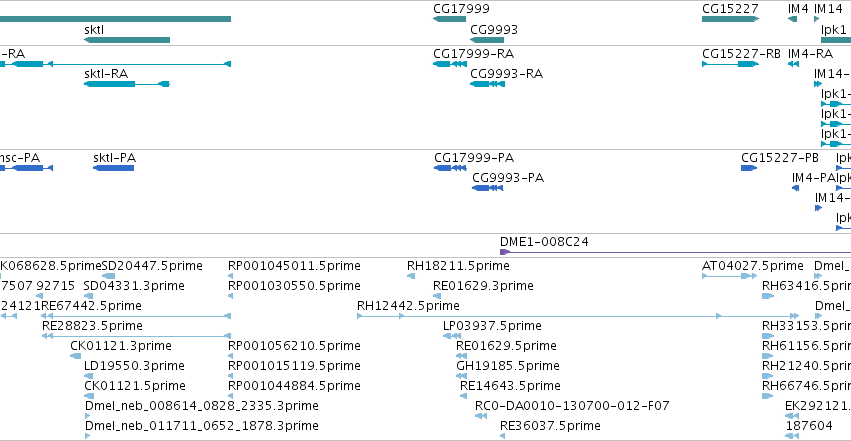The height and width of the screenshot is (441, 851).
Task: Click the CG15227 gene bar
Action: (731, 19)
